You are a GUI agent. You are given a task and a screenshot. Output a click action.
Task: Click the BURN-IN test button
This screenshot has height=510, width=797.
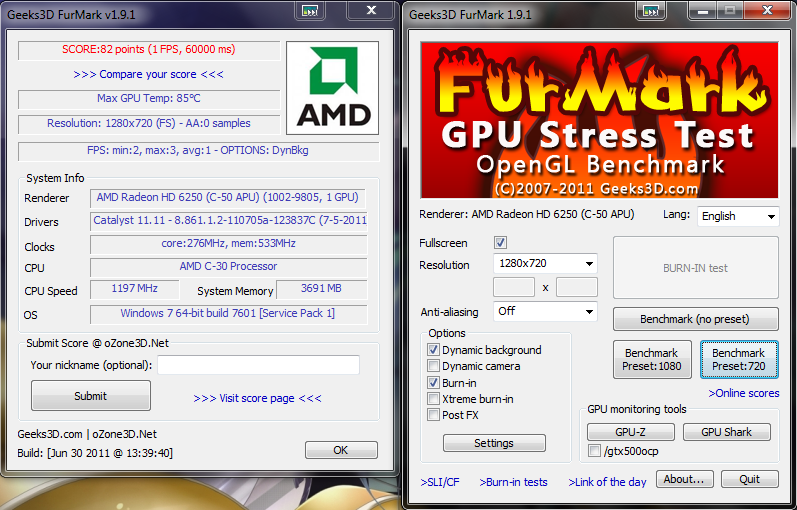tap(695, 267)
